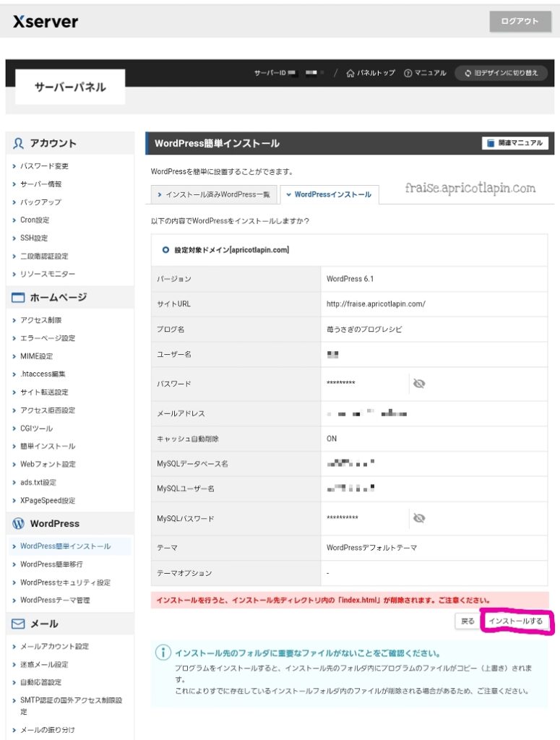
Task: Click the ログアウト button
Action: [x=520, y=21]
